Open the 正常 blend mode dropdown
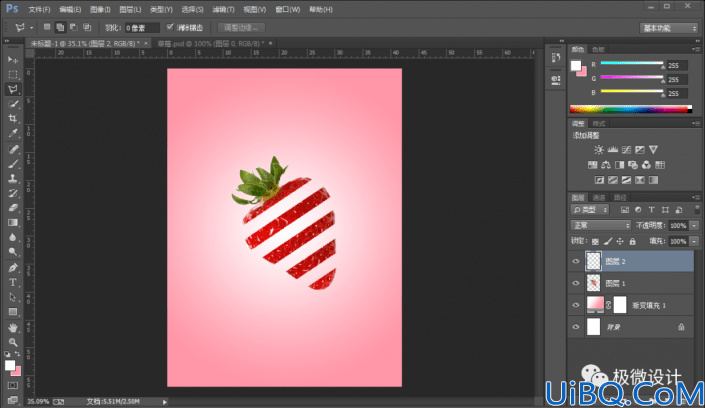The image size is (705, 408). pyautogui.click(x=600, y=225)
